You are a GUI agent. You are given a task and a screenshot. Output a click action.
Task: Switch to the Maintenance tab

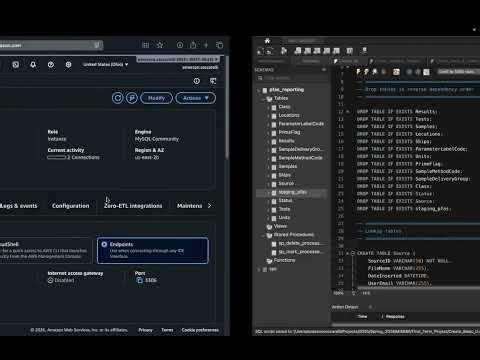pos(189,206)
